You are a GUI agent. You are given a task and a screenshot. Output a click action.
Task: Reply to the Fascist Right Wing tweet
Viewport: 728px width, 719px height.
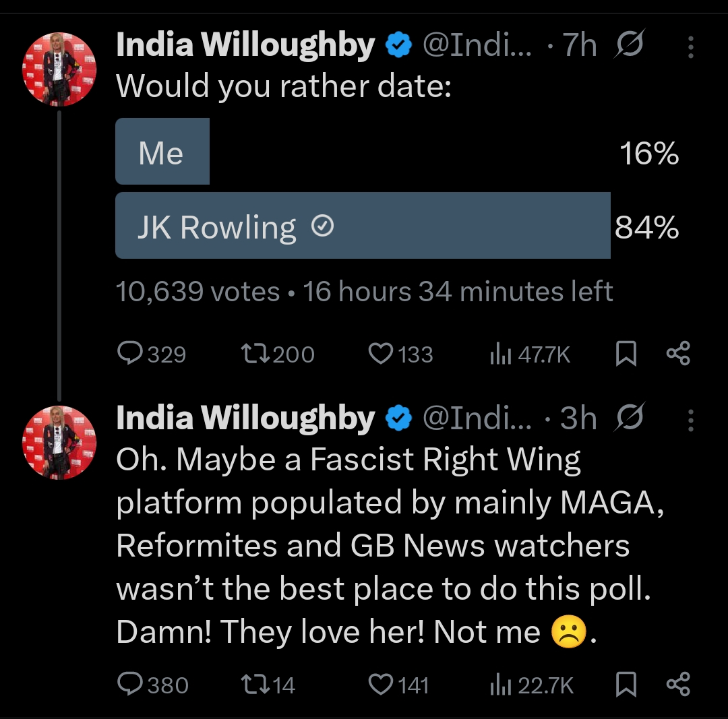coord(129,685)
